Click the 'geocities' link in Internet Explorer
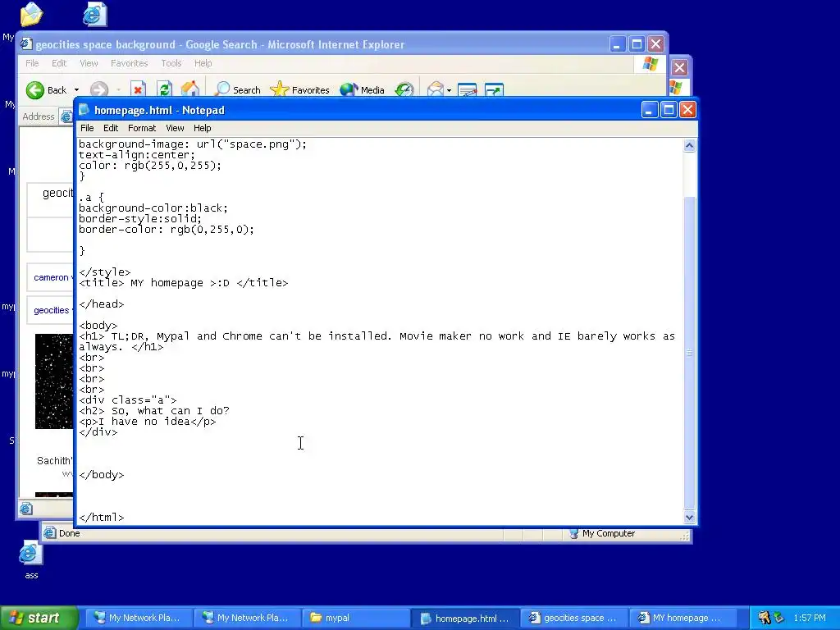 52,310
